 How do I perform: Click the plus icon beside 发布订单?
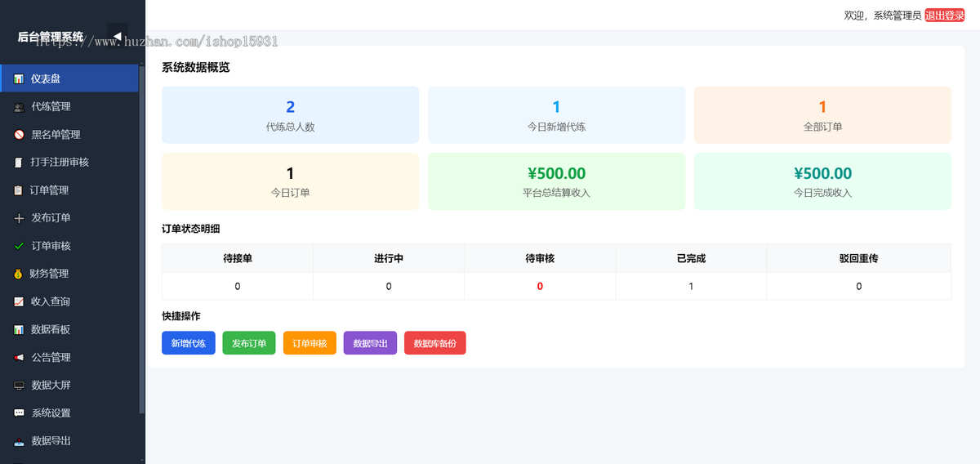(19, 218)
